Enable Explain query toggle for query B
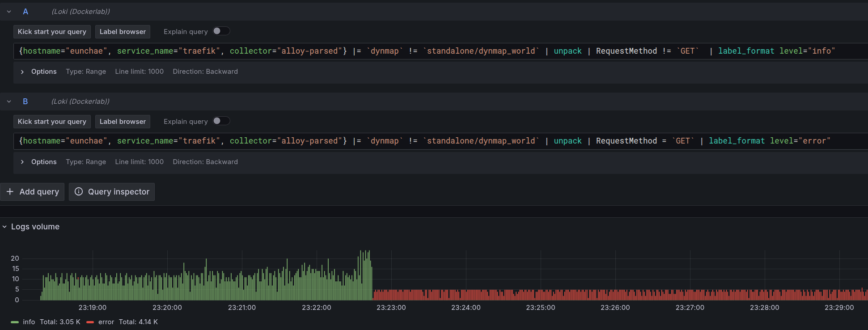This screenshot has height=330, width=868. [221, 121]
